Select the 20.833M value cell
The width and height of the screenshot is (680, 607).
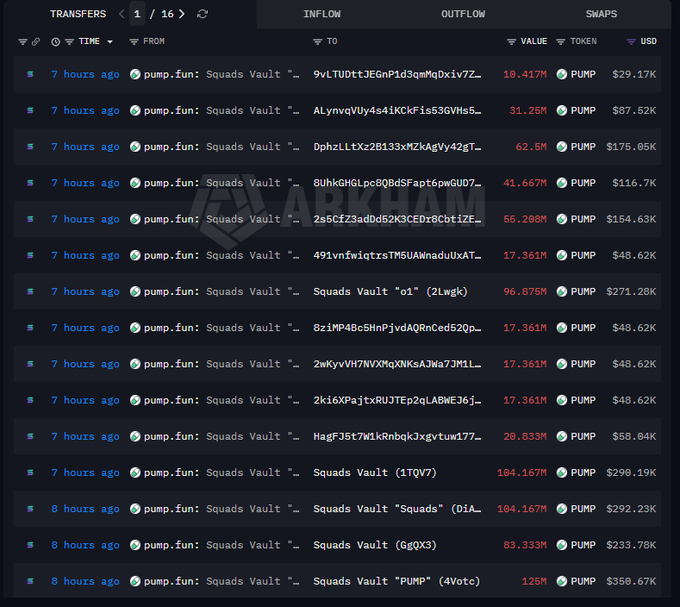tap(525, 436)
